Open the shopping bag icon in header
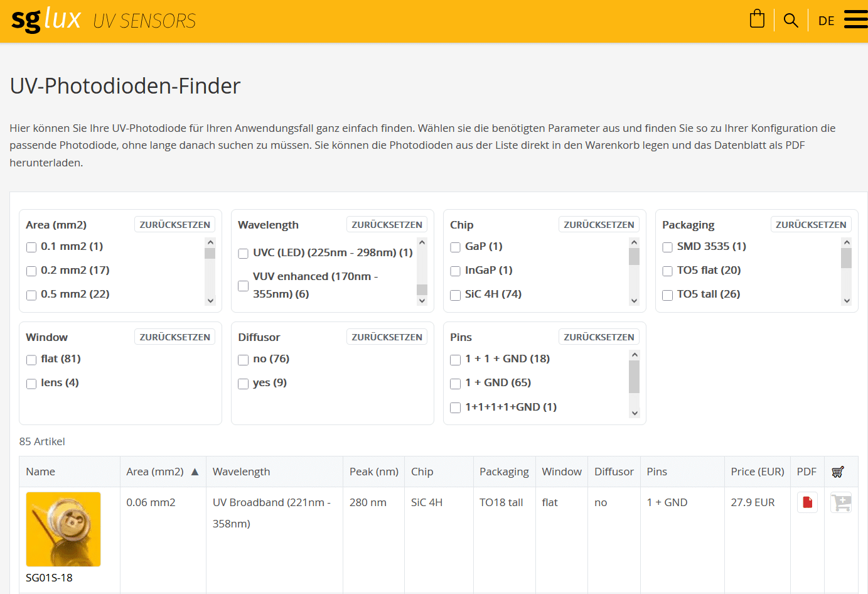This screenshot has width=868, height=594. [757, 19]
